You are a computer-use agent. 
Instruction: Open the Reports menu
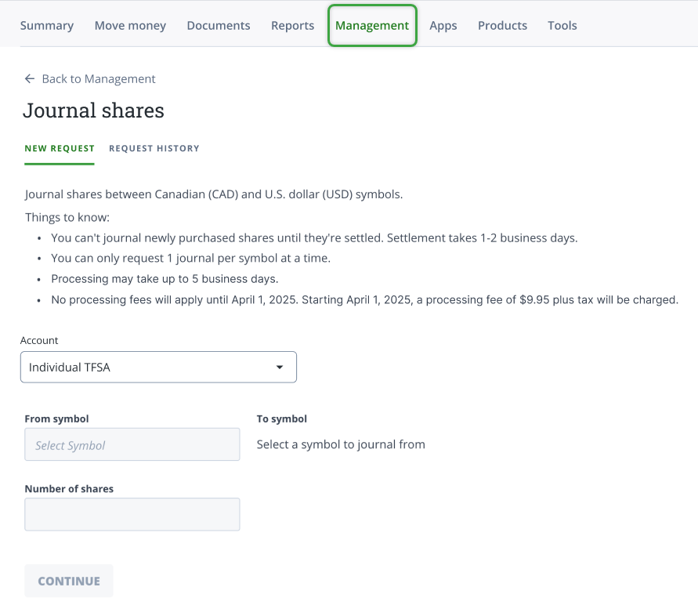[292, 25]
